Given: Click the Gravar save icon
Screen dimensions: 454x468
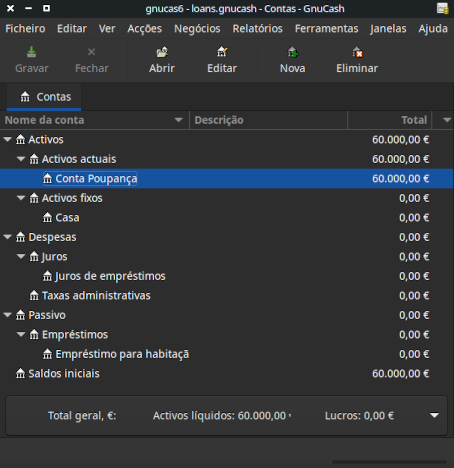Looking at the screenshot, I should [x=32, y=52].
